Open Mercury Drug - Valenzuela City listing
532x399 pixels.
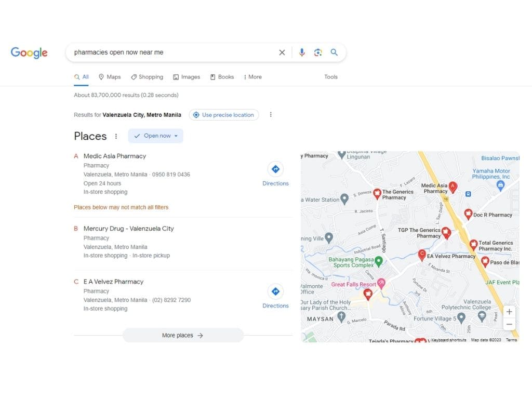click(x=129, y=229)
